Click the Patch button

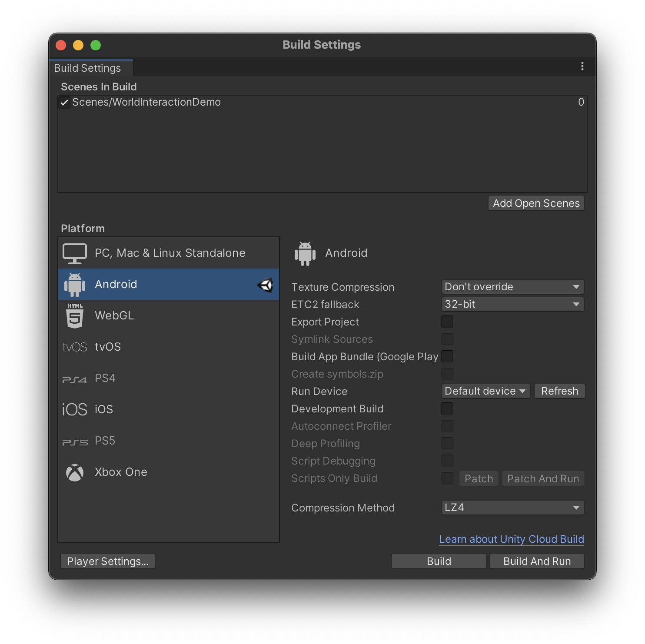[479, 479]
